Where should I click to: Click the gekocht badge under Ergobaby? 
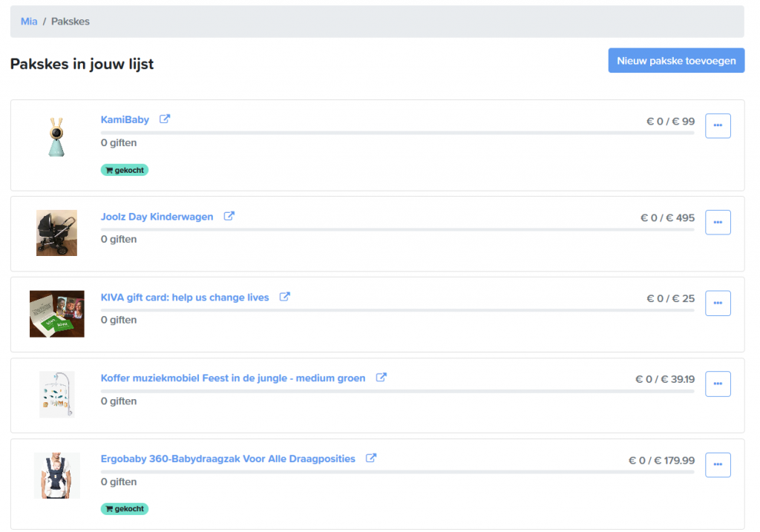(x=125, y=509)
